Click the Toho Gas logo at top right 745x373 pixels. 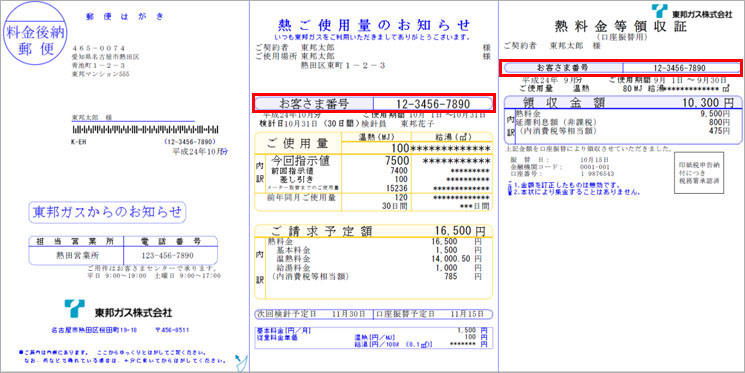pyautogui.click(x=692, y=11)
